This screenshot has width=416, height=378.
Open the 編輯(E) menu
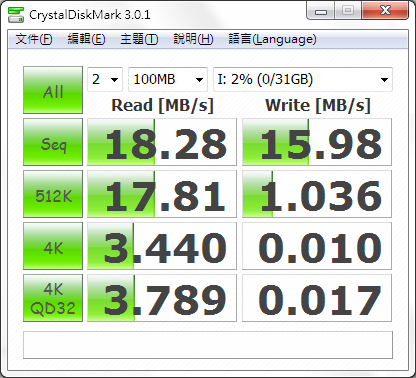(86, 39)
